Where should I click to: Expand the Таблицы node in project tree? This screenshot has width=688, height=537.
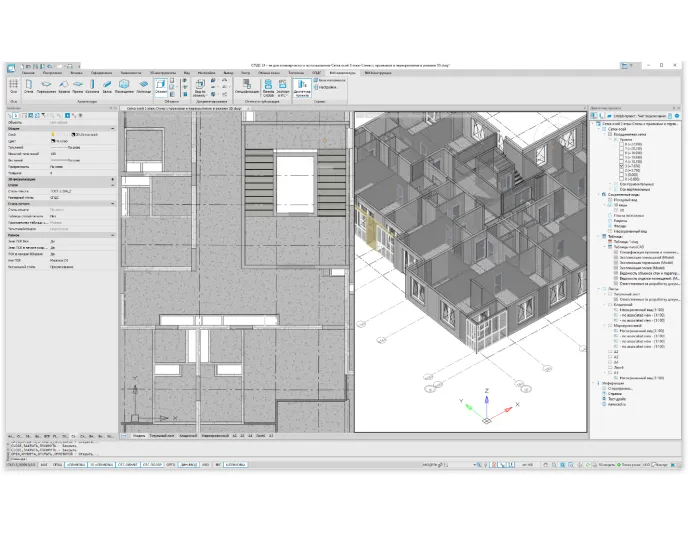[x=598, y=236]
